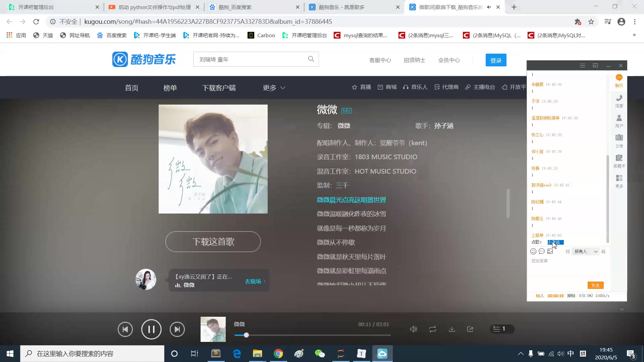Click the small album thumbnail in player bar
Viewport: 644px width, 362px height.
[213, 329]
